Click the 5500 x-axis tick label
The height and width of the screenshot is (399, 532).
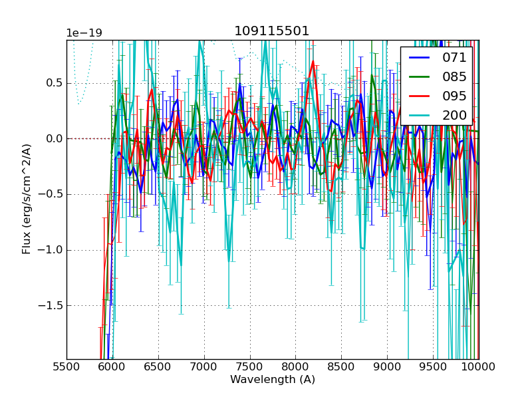pos(66,366)
